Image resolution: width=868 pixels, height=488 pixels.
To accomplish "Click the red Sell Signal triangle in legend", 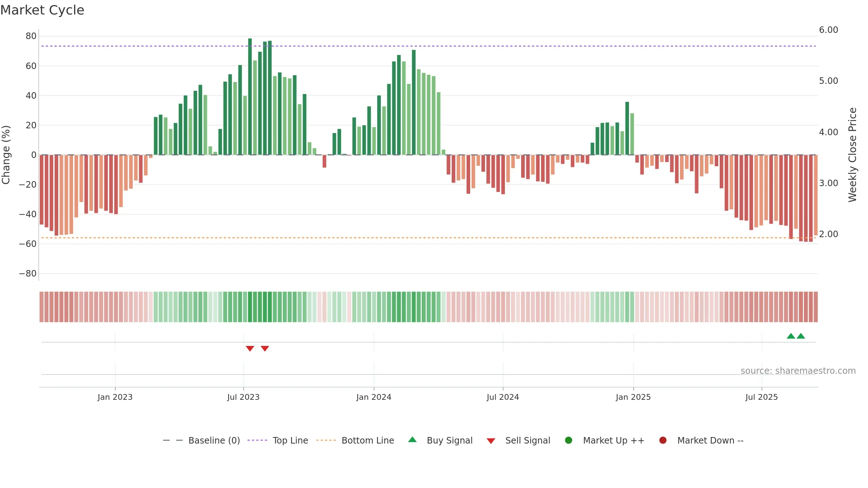I will [x=491, y=441].
